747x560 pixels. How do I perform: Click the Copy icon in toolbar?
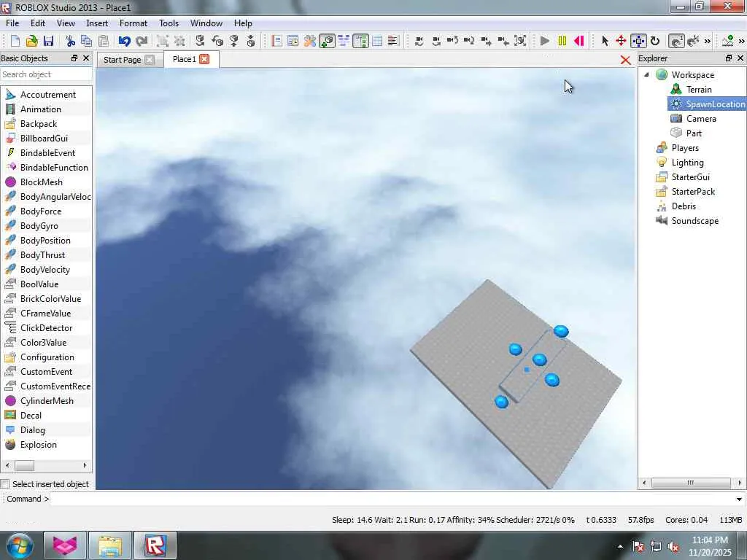tap(86, 41)
